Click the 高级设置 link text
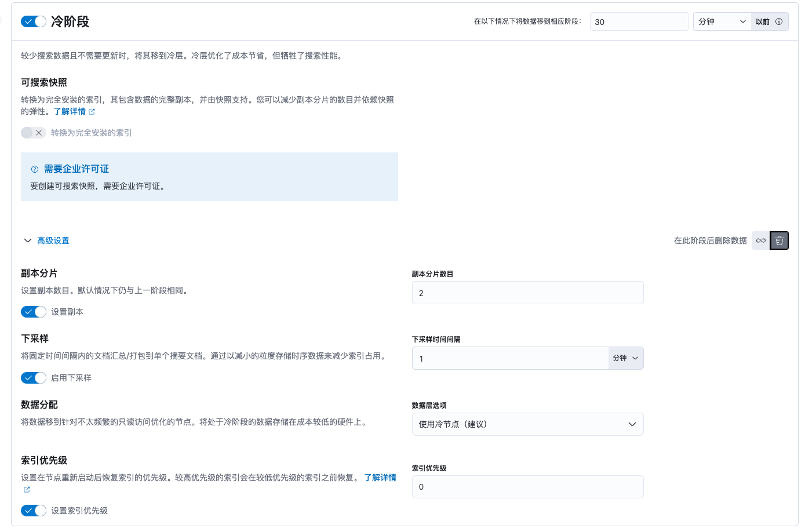The image size is (805, 532). click(53, 241)
